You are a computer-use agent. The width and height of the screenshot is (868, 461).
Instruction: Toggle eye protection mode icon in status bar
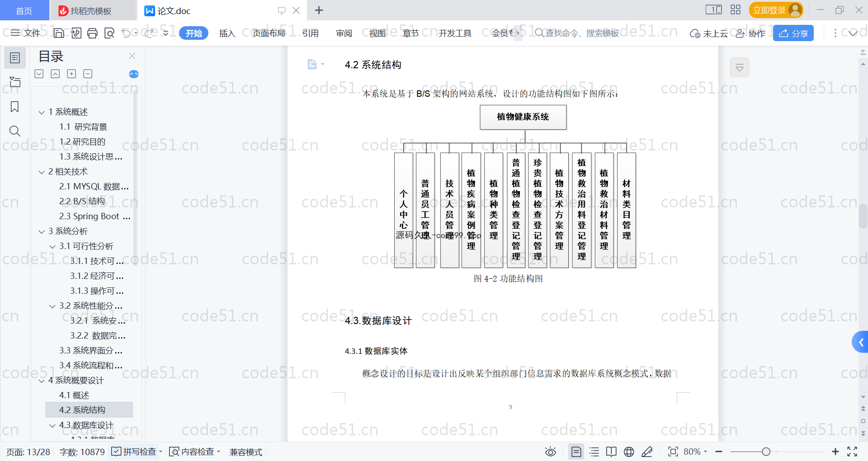(x=550, y=452)
